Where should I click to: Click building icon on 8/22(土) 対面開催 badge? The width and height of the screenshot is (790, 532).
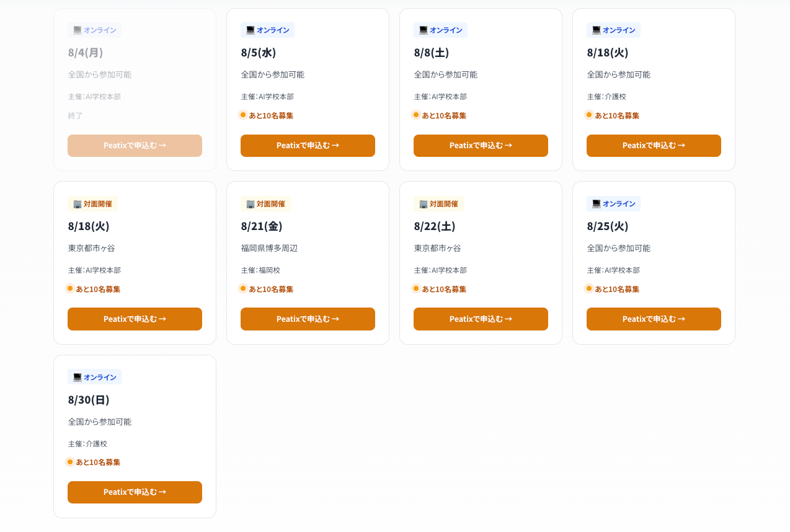pos(424,204)
